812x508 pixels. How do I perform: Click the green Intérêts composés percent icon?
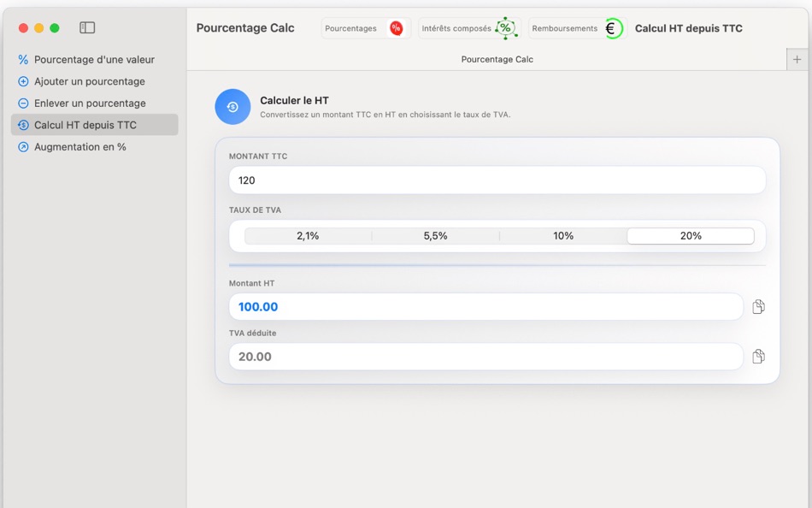[506, 28]
